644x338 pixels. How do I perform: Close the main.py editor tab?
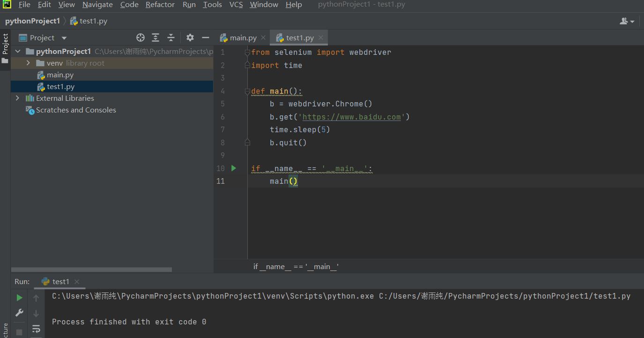click(x=263, y=38)
